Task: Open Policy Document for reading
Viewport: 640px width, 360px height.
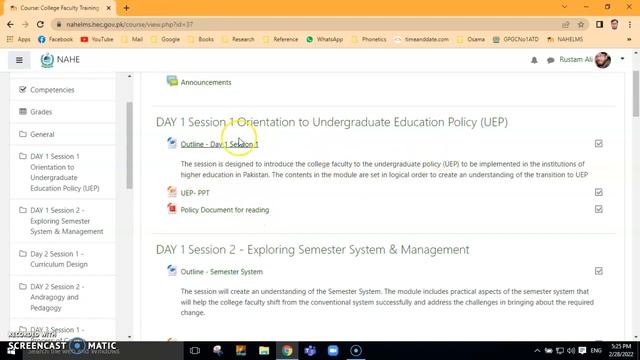Action: click(225, 210)
